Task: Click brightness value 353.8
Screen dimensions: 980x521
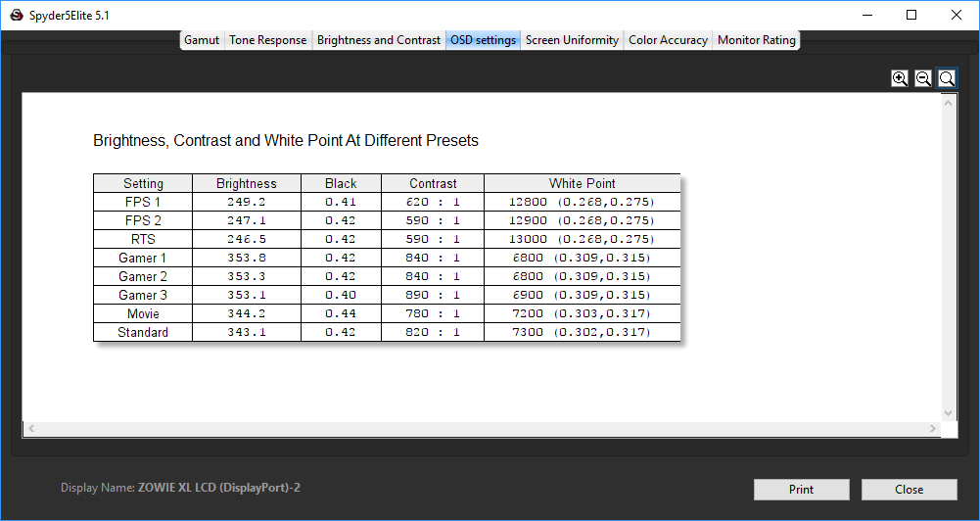Action: click(247, 258)
